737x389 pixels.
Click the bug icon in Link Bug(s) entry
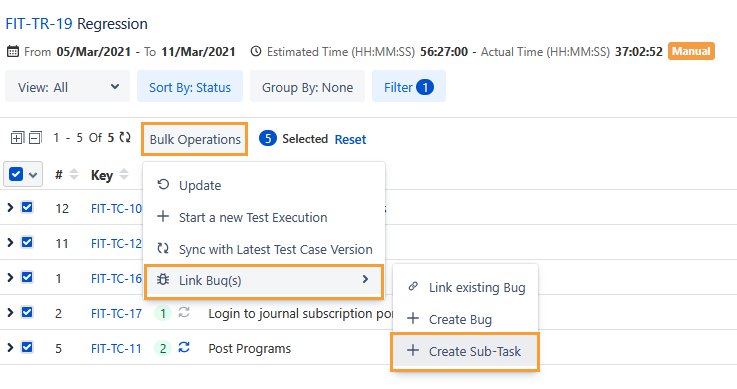tap(163, 280)
